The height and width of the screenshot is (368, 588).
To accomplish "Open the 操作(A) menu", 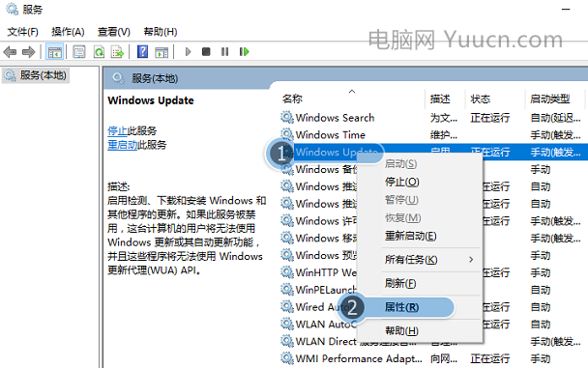I will (x=68, y=32).
